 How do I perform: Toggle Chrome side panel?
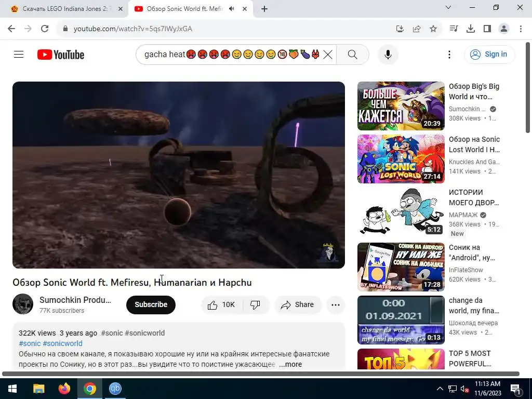[487, 29]
